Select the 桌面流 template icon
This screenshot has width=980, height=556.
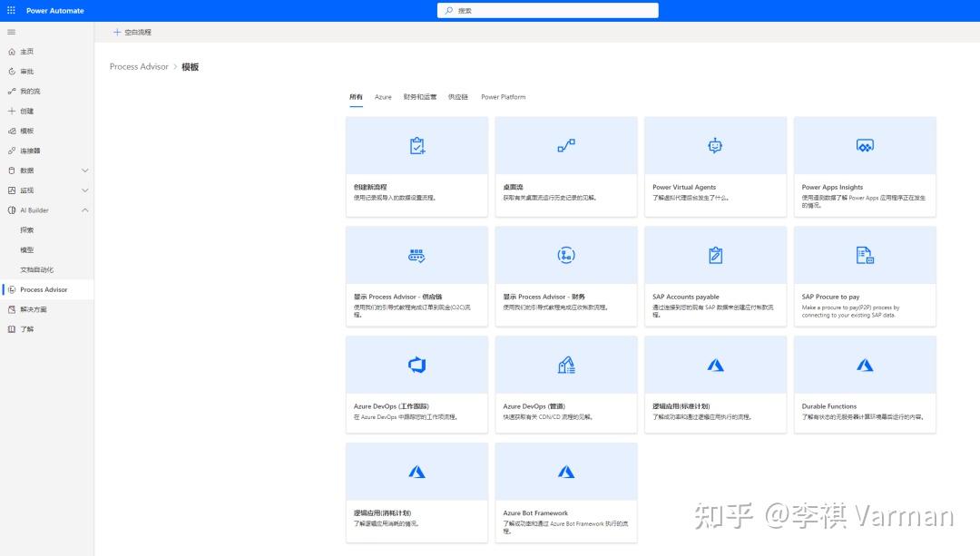[565, 144]
